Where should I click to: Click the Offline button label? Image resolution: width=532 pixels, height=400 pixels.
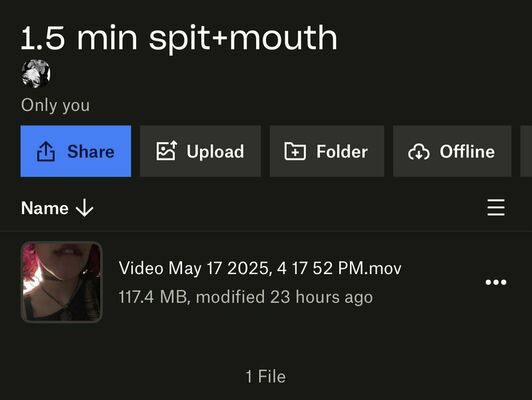467,151
